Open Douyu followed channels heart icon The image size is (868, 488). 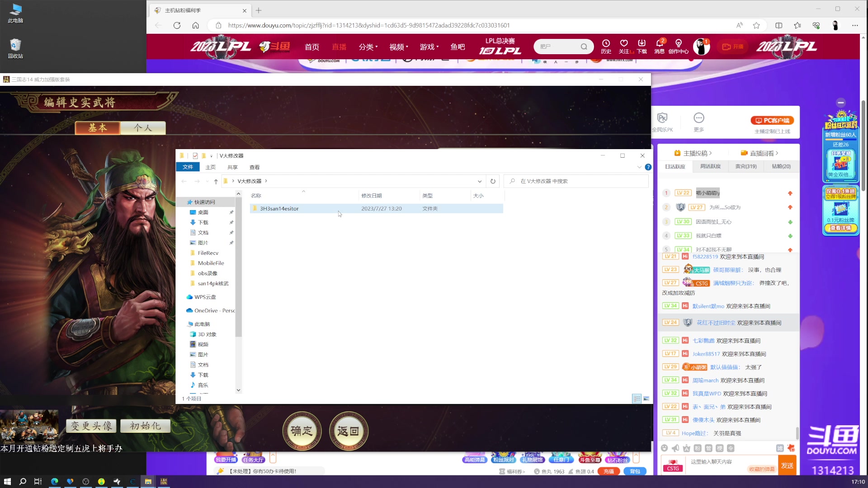624,46
